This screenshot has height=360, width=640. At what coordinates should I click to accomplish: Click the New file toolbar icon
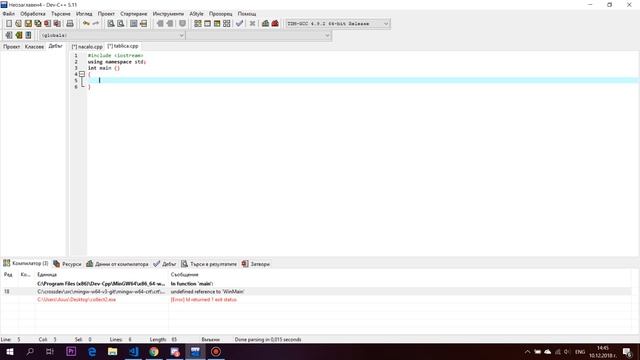(x=9, y=24)
